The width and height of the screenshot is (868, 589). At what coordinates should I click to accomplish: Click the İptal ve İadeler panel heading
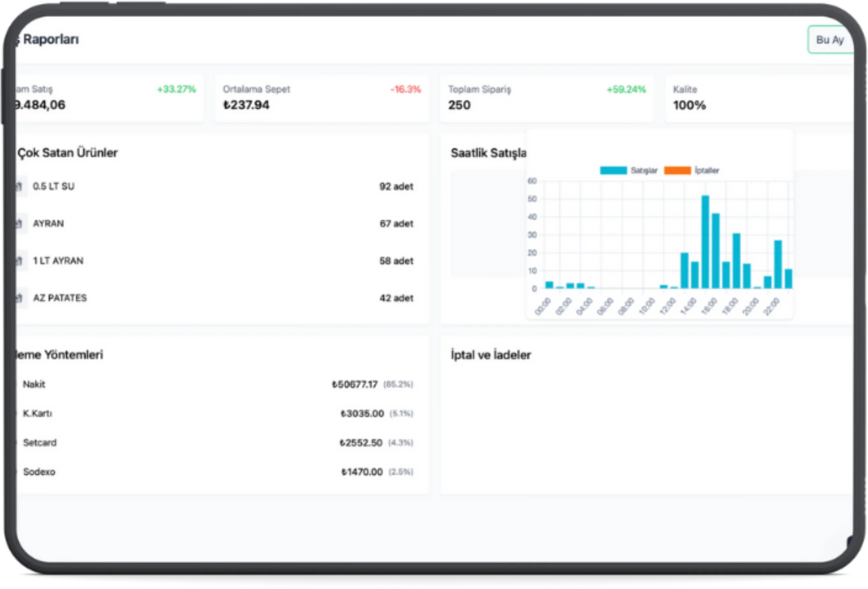[x=490, y=355]
